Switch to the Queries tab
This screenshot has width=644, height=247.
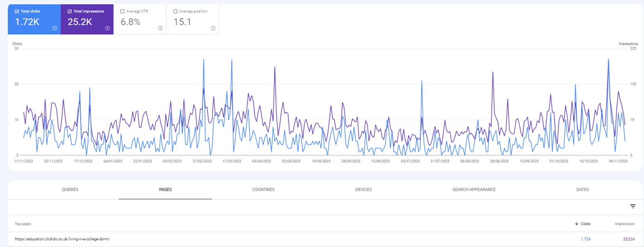pyautogui.click(x=70, y=190)
